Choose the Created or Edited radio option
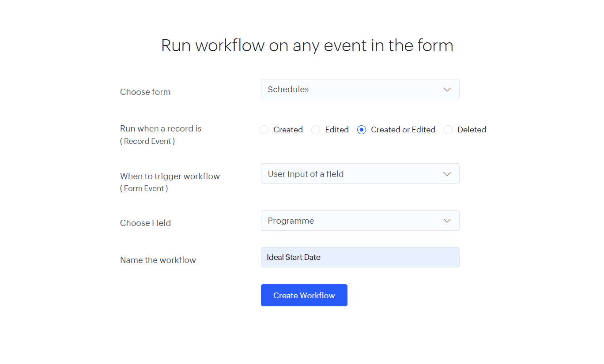 pos(362,130)
